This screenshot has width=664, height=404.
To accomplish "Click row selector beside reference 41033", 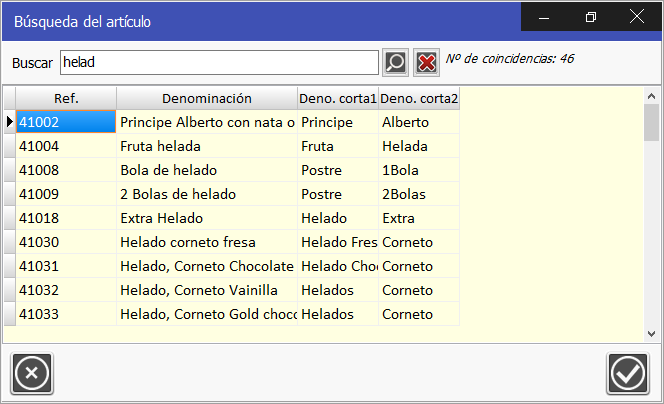I will [x=9, y=314].
